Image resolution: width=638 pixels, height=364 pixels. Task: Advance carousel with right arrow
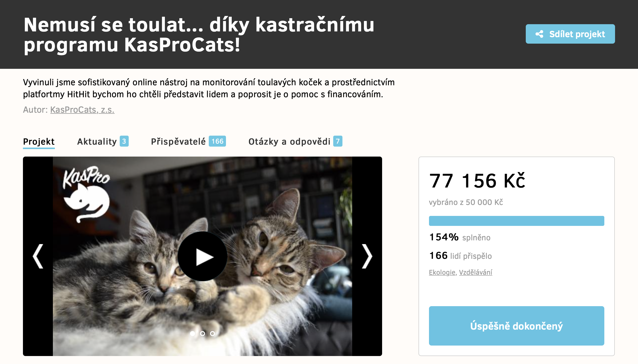click(367, 256)
